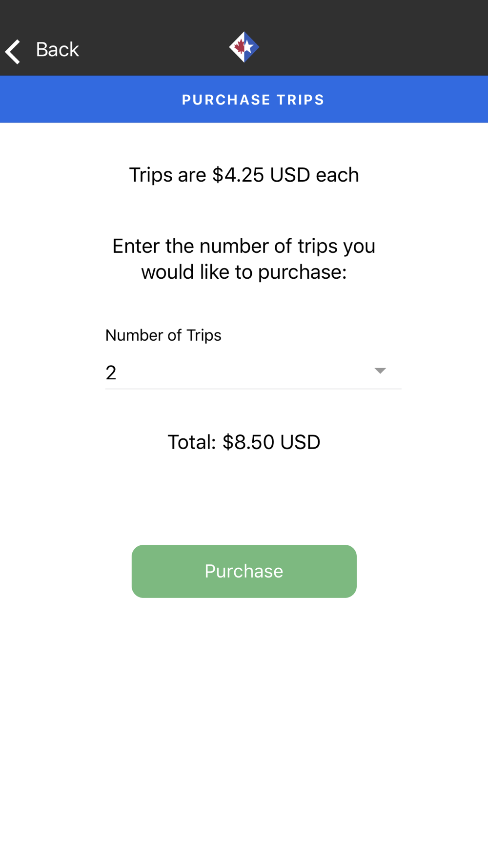Click the word Back in navigation bar
This screenshot has height=868, width=488.
pyautogui.click(x=57, y=50)
